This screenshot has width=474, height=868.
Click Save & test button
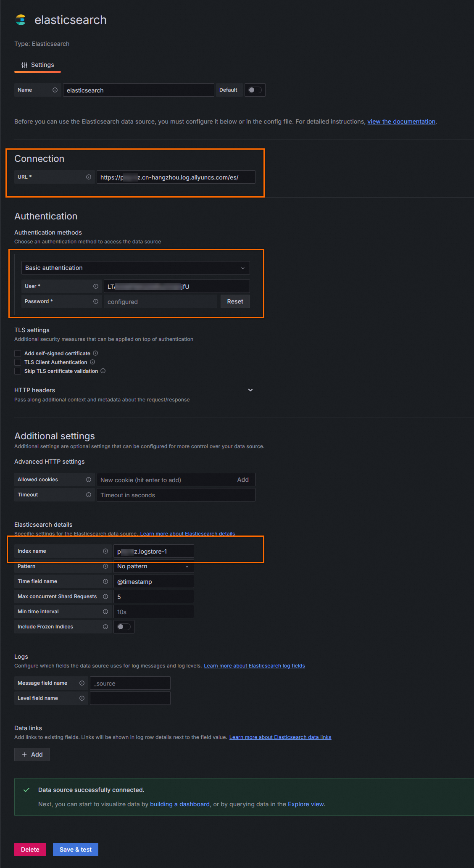(76, 850)
